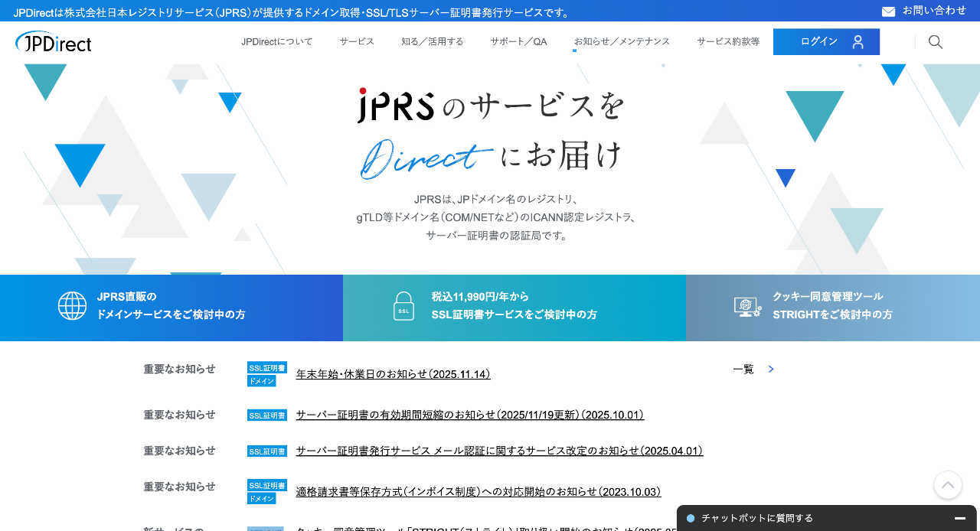Select the お知らせ／メンテナンス menu item
This screenshot has width=980, height=531.
[x=620, y=42]
